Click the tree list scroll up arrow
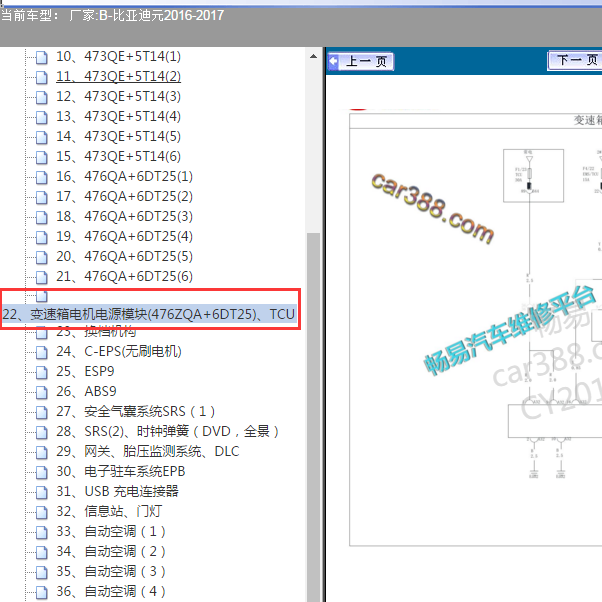Image resolution: width=602 pixels, height=602 pixels. click(x=313, y=56)
